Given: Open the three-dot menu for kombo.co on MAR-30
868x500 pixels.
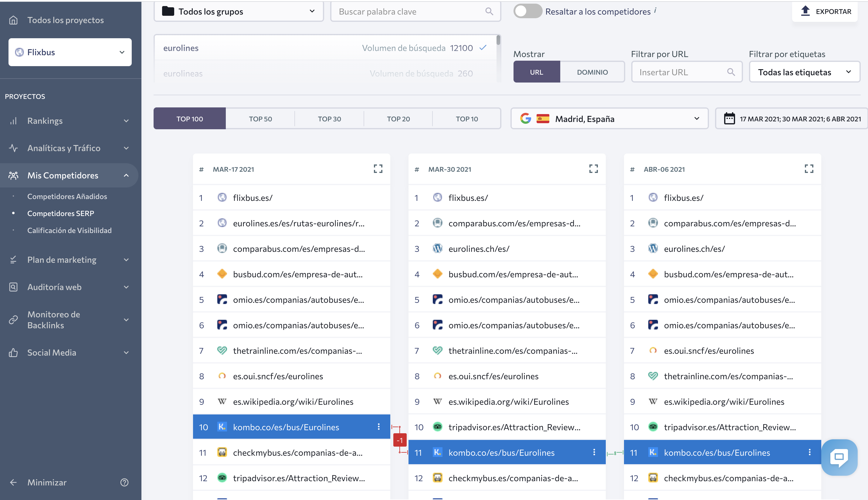Looking at the screenshot, I should pyautogui.click(x=594, y=452).
